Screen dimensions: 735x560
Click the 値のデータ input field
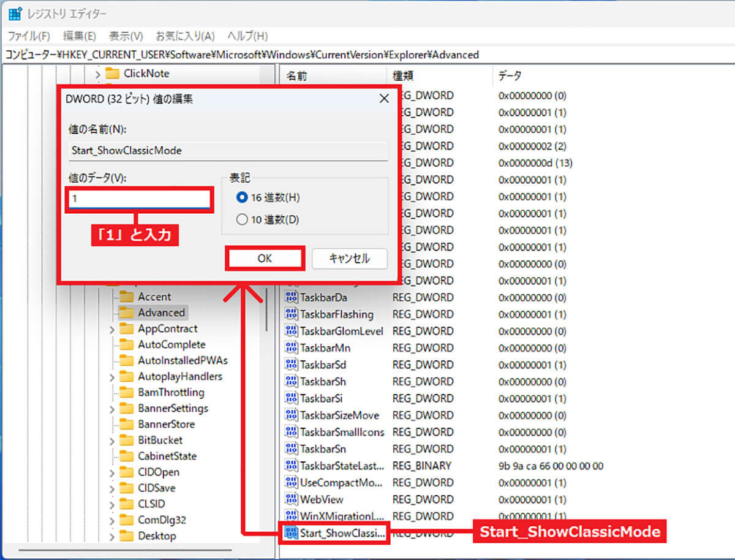[x=140, y=199]
